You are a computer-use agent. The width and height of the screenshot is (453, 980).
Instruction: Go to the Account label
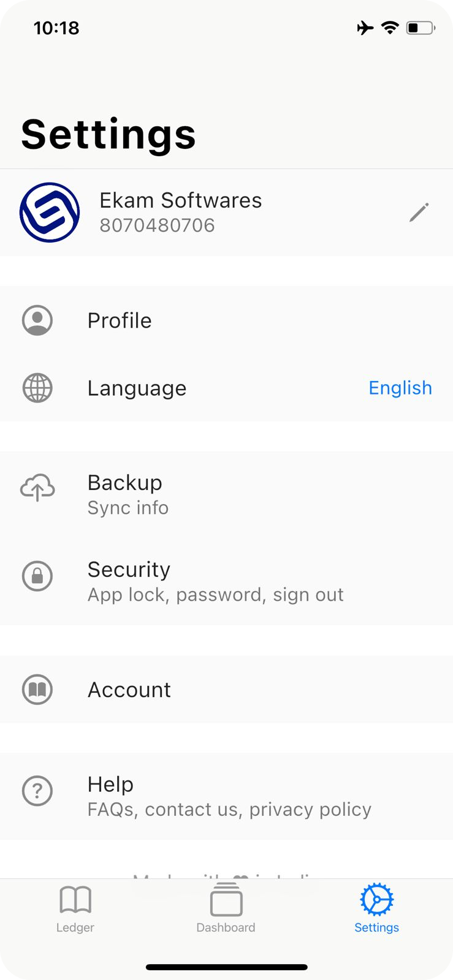click(129, 690)
